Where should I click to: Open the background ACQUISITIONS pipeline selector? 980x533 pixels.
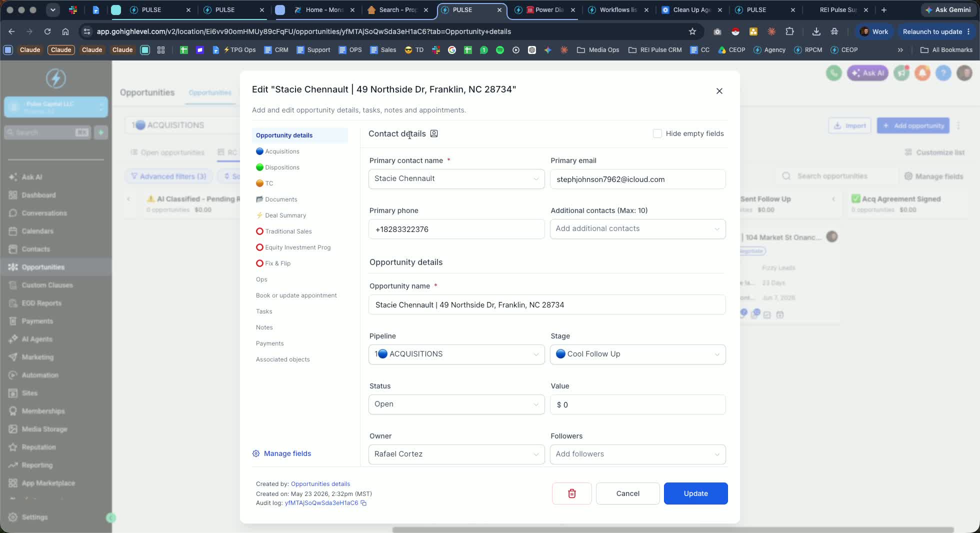(x=183, y=125)
